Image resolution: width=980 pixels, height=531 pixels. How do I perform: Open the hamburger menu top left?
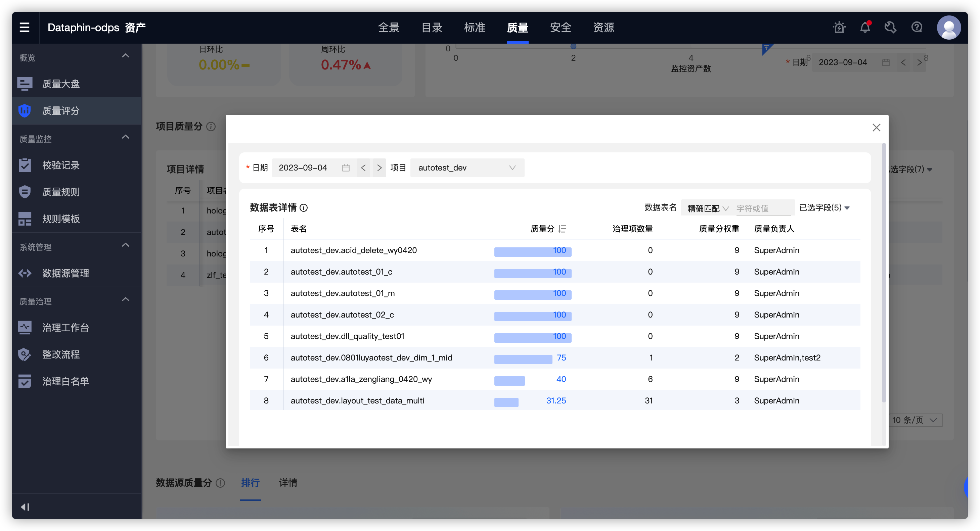click(x=25, y=27)
